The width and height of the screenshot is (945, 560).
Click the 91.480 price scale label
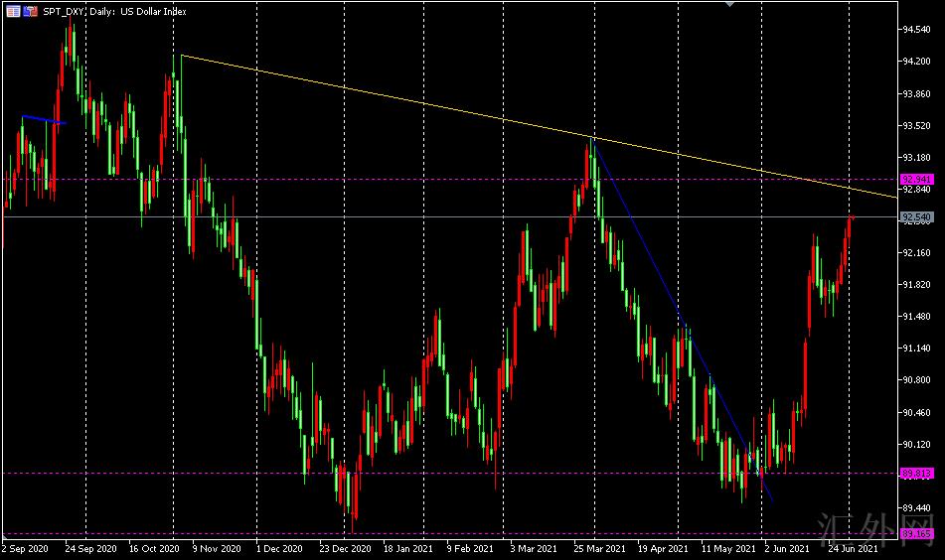(916, 316)
